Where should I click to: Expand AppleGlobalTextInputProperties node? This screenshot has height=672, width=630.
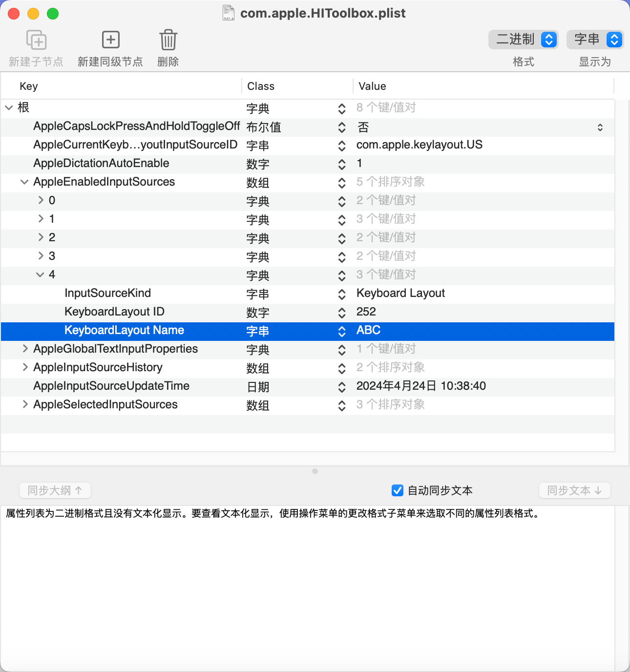pyautogui.click(x=25, y=349)
